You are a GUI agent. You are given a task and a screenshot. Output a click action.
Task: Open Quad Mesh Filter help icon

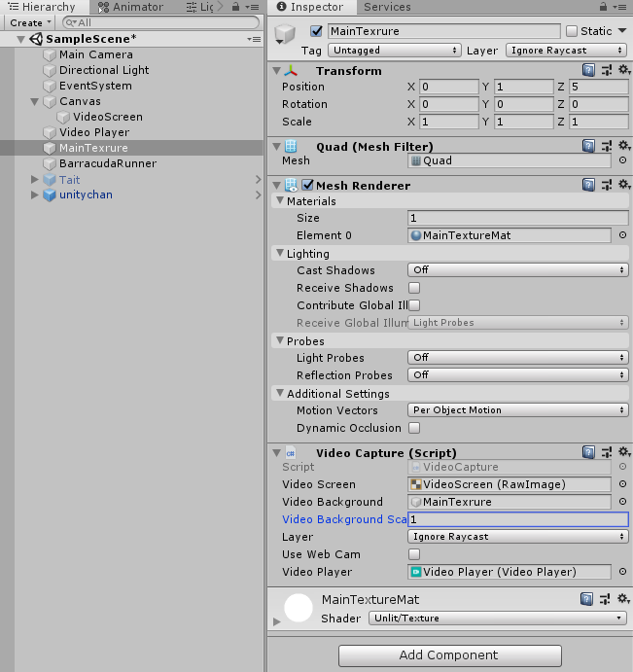coord(588,146)
